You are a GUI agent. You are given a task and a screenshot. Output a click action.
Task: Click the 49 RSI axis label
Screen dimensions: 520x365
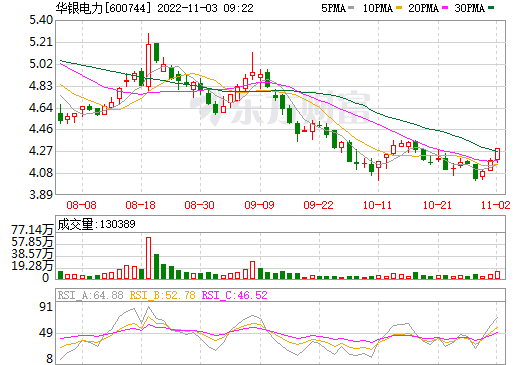(x=46, y=333)
